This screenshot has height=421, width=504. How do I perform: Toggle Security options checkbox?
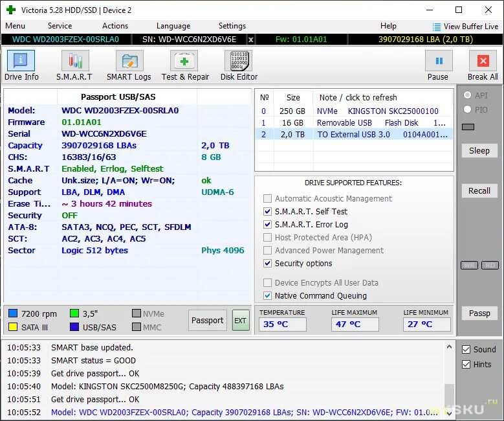(x=267, y=263)
